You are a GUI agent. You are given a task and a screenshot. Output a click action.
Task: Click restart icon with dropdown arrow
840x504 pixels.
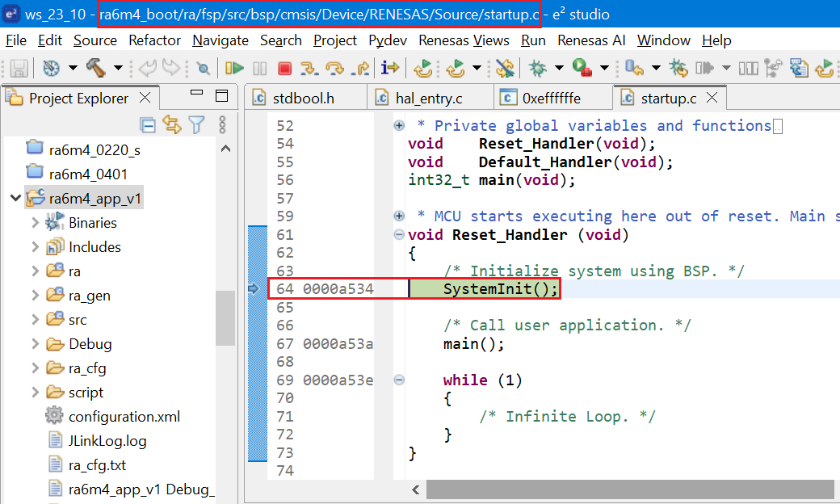click(x=456, y=68)
